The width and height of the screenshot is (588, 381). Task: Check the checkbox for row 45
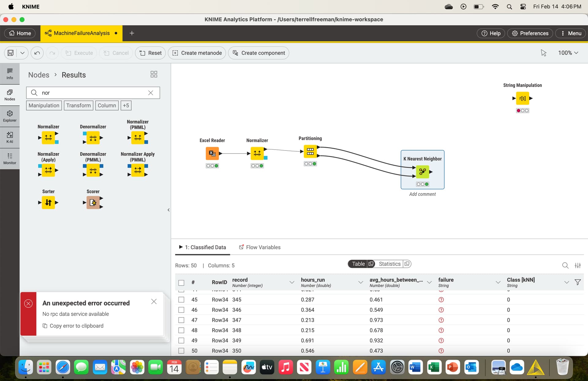(181, 300)
